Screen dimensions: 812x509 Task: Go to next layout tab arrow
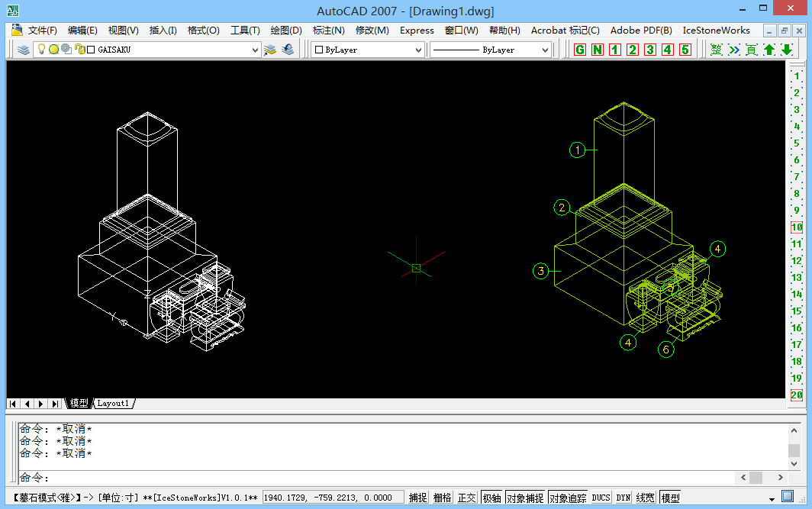tap(41, 404)
